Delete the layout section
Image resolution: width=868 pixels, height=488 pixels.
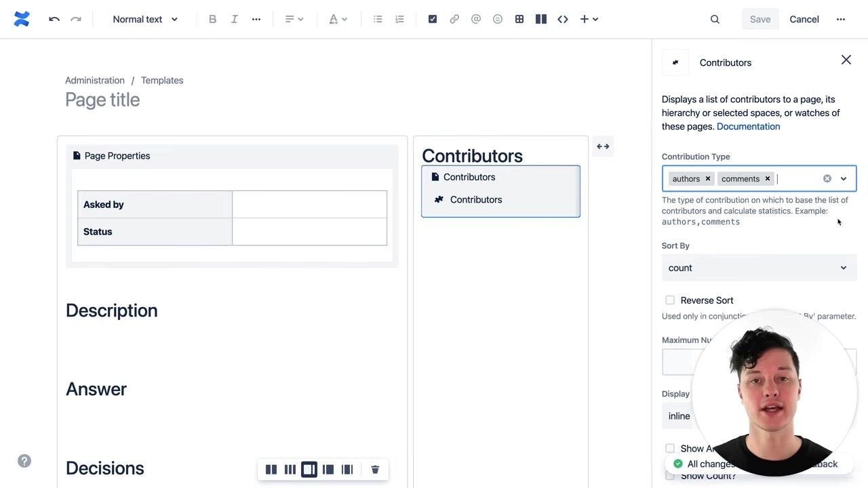click(x=375, y=469)
